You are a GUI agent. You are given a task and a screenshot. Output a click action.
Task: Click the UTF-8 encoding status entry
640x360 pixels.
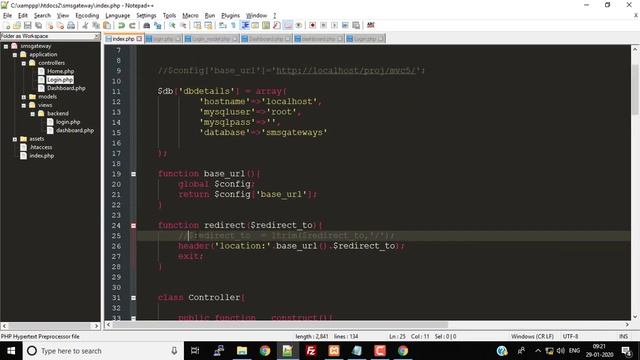570,336
